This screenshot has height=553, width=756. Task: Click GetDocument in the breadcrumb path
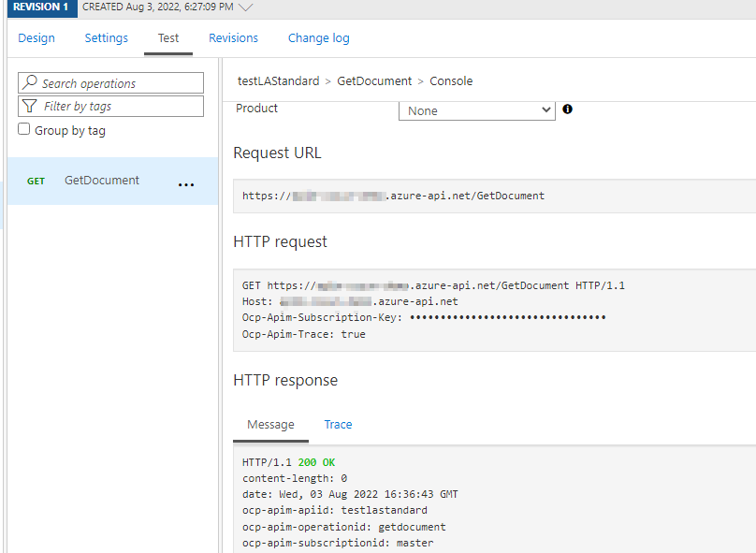pos(374,81)
